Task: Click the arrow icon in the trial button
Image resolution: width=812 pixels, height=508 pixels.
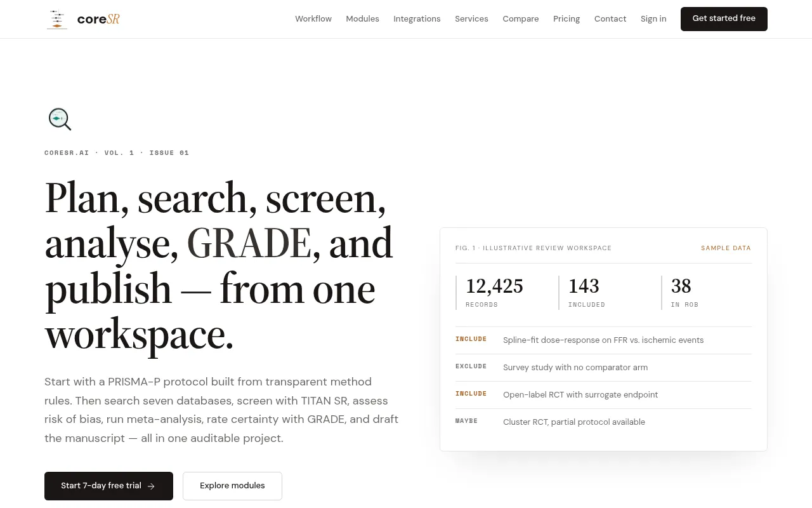Action: tap(151, 486)
